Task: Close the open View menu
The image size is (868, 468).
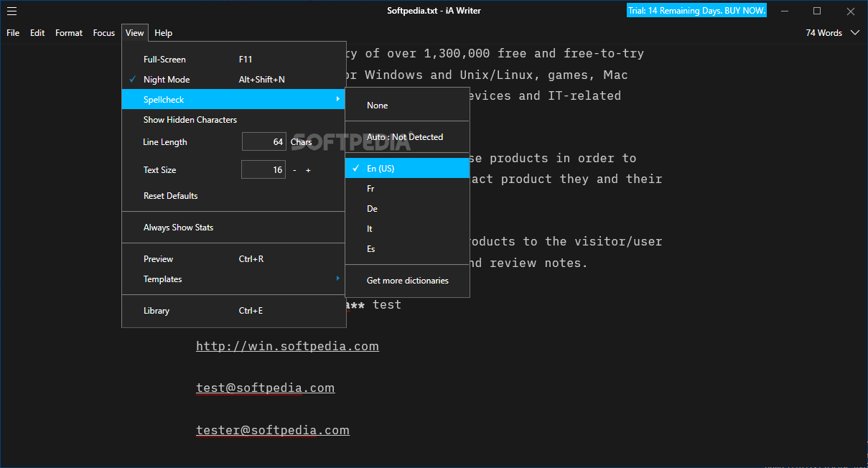Action: [135, 33]
